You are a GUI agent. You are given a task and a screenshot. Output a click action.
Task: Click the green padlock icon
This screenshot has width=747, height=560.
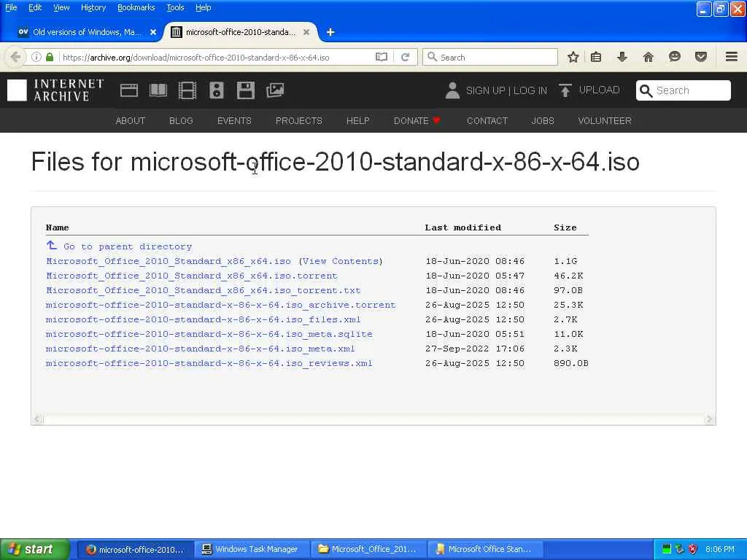pos(50,57)
